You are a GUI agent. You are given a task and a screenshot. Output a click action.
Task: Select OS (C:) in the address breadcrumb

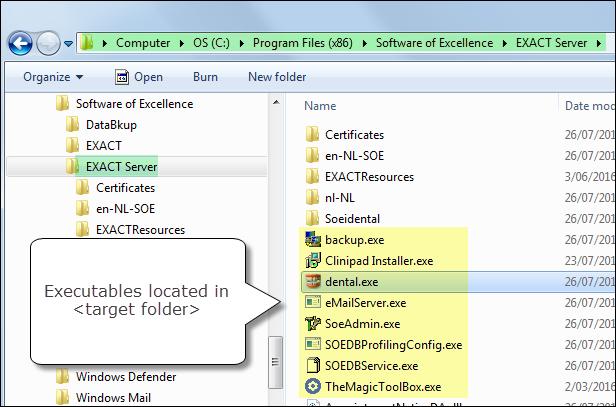(211, 43)
